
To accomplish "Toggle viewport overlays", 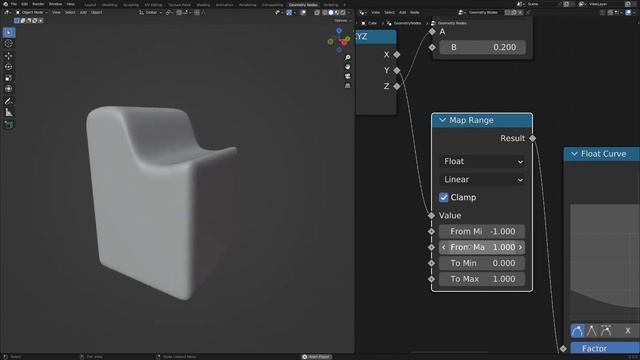I will click(x=303, y=13).
